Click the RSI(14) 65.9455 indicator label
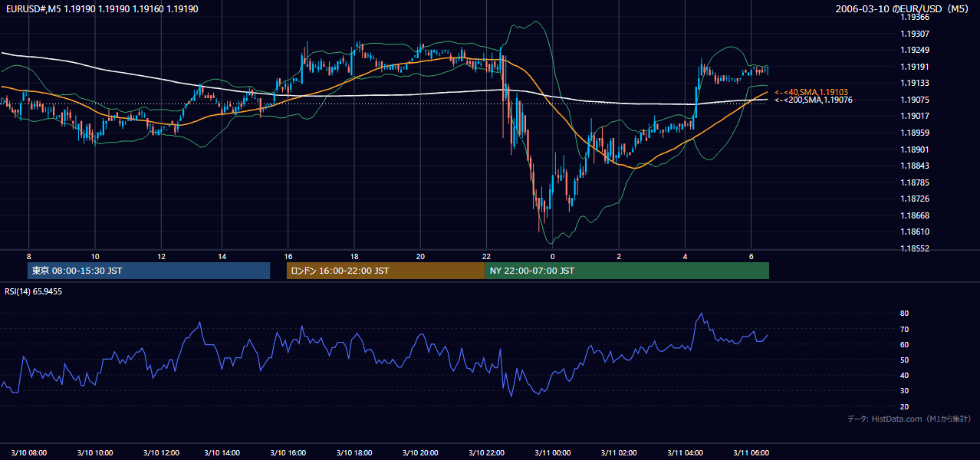This screenshot has height=460, width=980. [34, 291]
